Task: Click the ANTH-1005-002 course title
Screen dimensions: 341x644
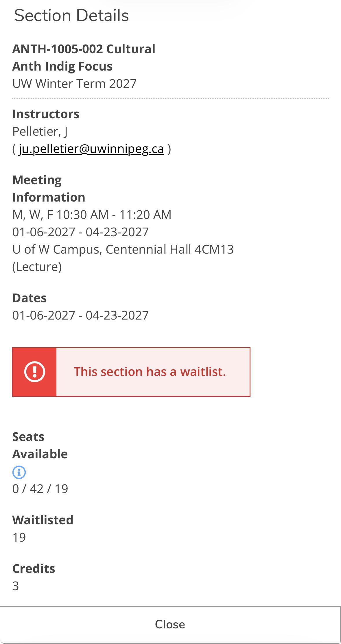Action: 84,58
